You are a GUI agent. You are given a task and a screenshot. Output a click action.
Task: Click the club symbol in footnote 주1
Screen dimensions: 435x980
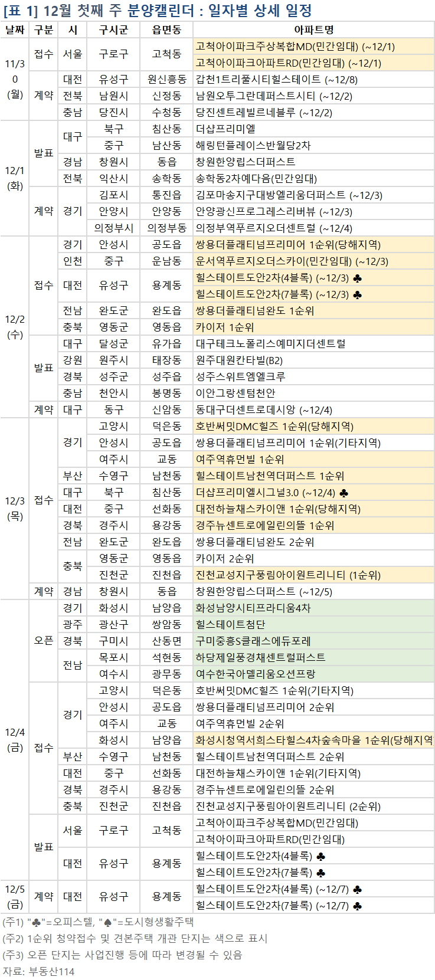[x=37, y=922]
